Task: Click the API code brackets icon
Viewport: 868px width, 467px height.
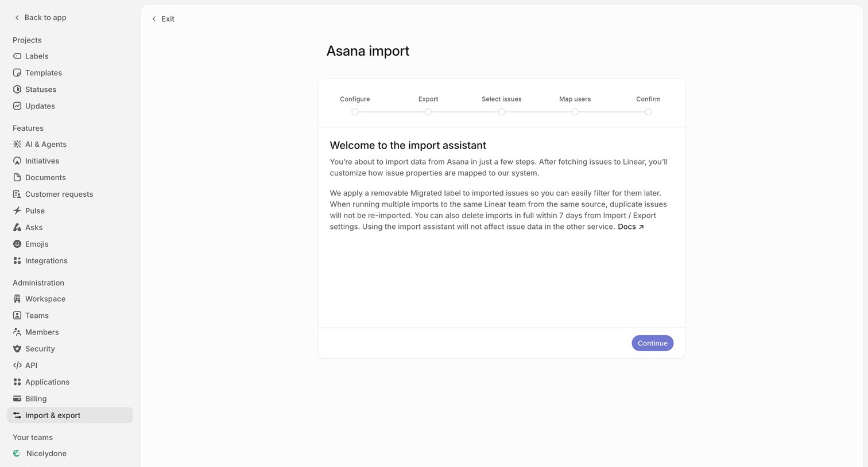Action: pos(17,365)
